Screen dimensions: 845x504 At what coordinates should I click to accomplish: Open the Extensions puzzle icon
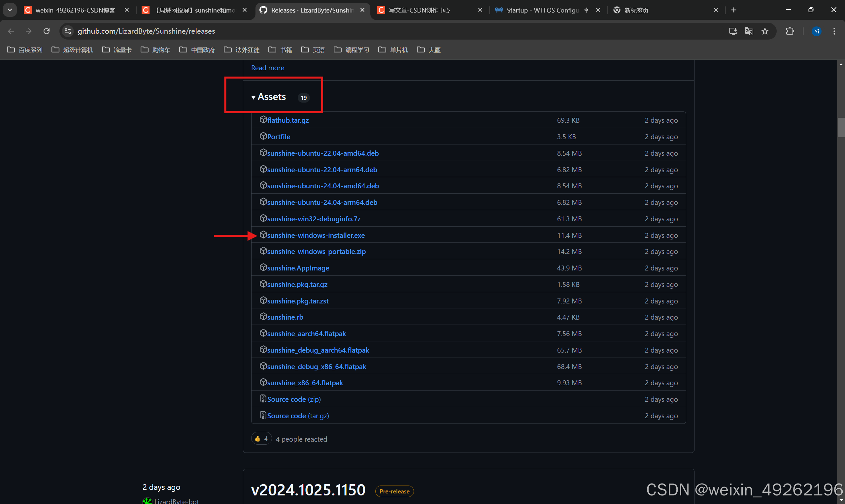(x=790, y=31)
